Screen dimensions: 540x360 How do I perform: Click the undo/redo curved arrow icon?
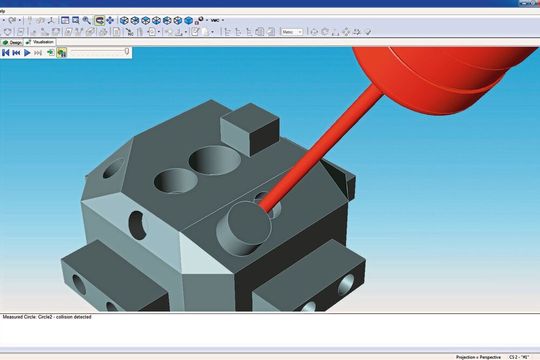click(x=12, y=20)
